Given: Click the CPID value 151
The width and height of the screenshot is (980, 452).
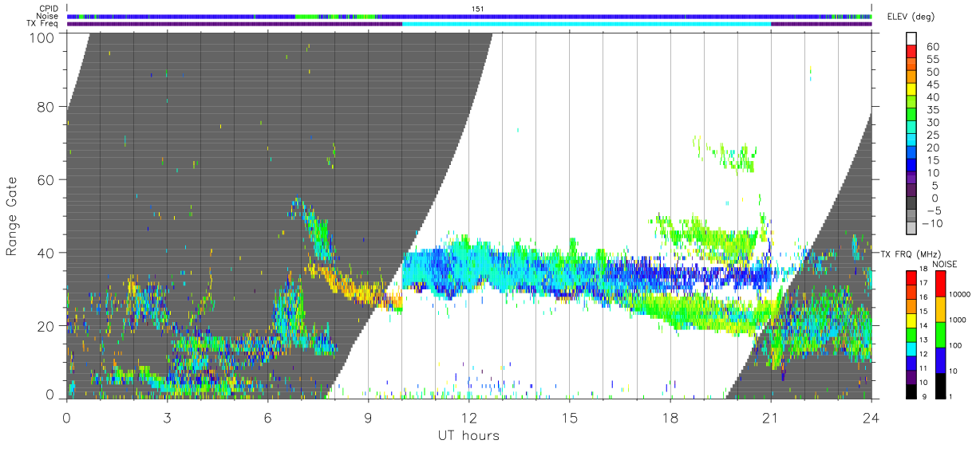Looking at the screenshot, I should tap(478, 8).
